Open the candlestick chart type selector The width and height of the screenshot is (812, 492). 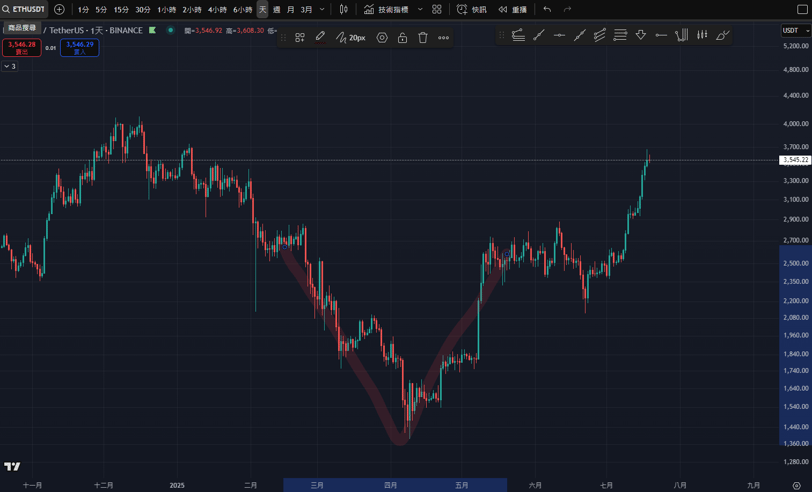pyautogui.click(x=343, y=9)
